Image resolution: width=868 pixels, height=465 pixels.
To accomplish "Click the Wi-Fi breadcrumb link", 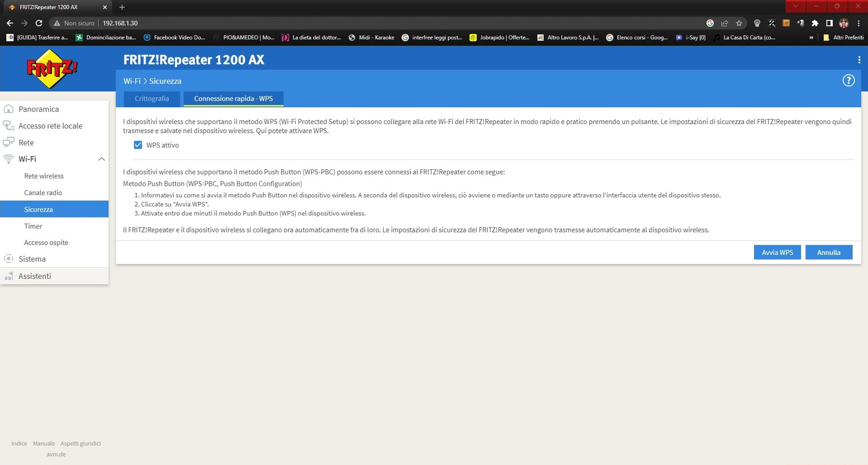I will [132, 81].
